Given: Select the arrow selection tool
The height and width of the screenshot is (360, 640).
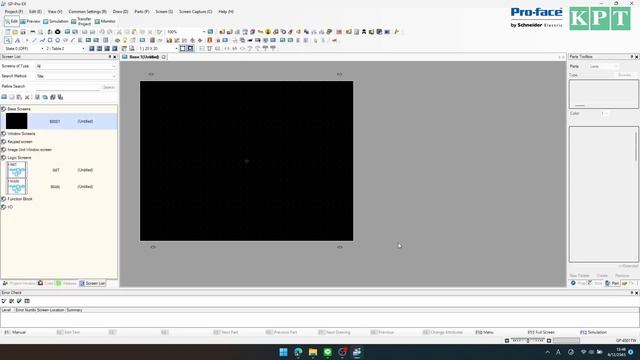Looking at the screenshot, I should (x=8, y=40).
